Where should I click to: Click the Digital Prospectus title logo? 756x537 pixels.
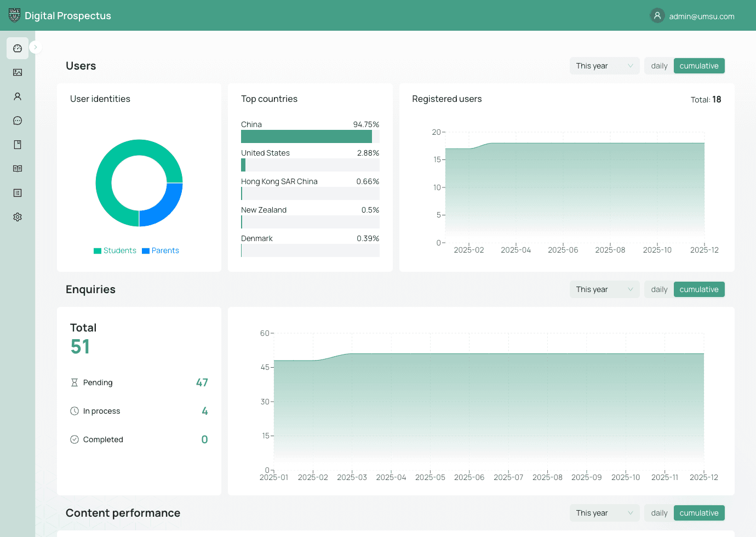pyautogui.click(x=60, y=16)
